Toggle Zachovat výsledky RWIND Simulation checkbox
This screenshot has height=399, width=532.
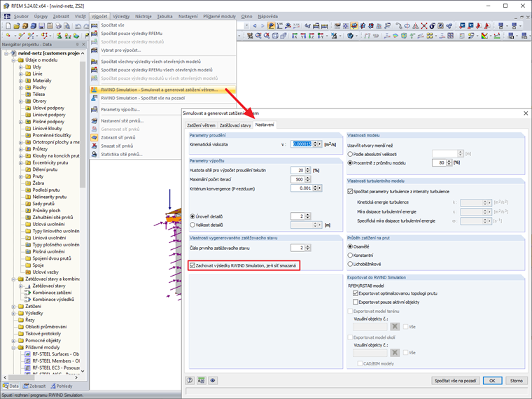tap(192, 265)
